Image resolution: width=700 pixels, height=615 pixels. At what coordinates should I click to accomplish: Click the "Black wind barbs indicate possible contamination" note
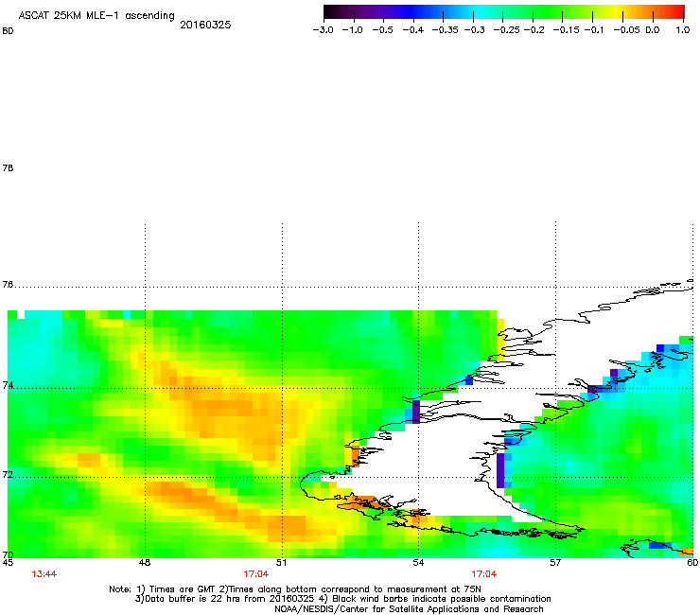[x=437, y=599]
